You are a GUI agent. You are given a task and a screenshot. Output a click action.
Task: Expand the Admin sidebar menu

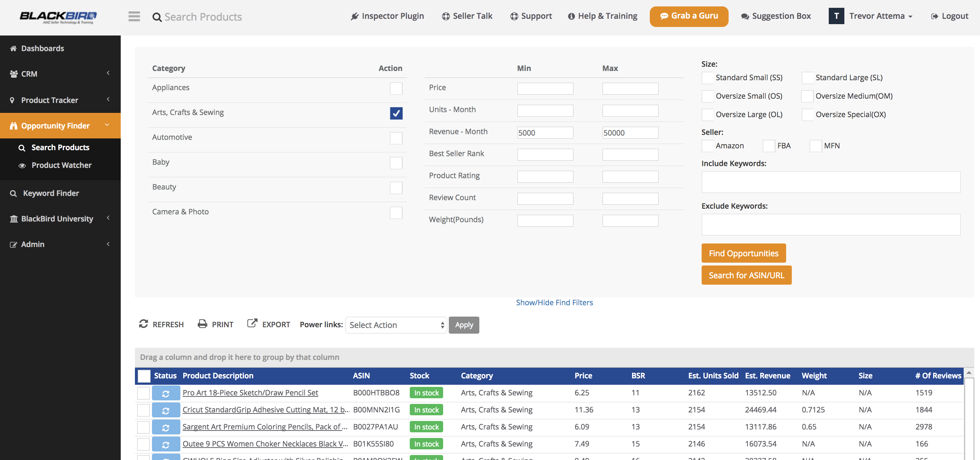(x=108, y=244)
